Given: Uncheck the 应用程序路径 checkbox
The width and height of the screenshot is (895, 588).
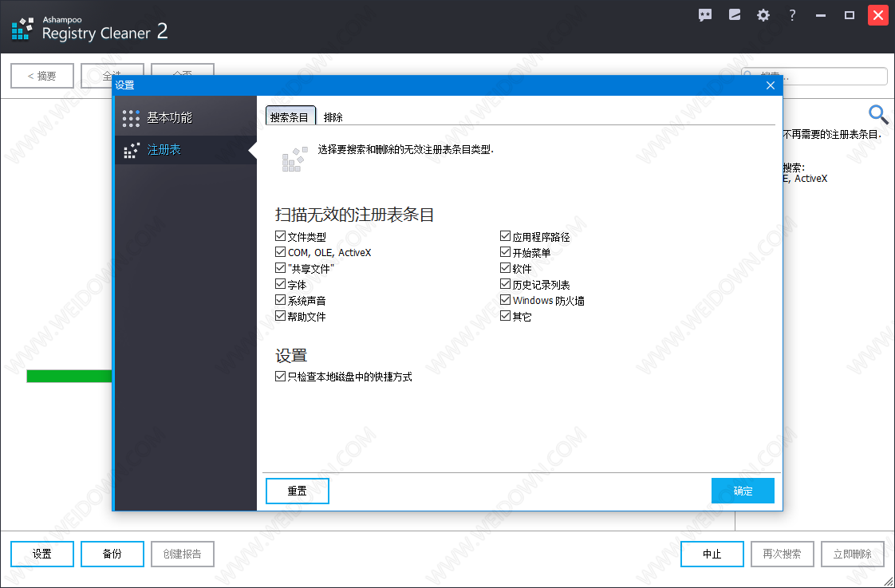Looking at the screenshot, I should pos(505,236).
